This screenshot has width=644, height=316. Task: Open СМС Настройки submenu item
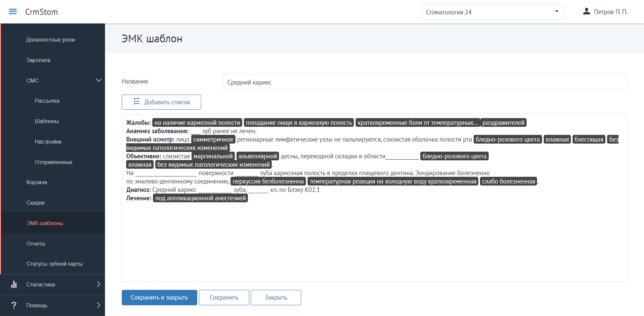coord(48,142)
